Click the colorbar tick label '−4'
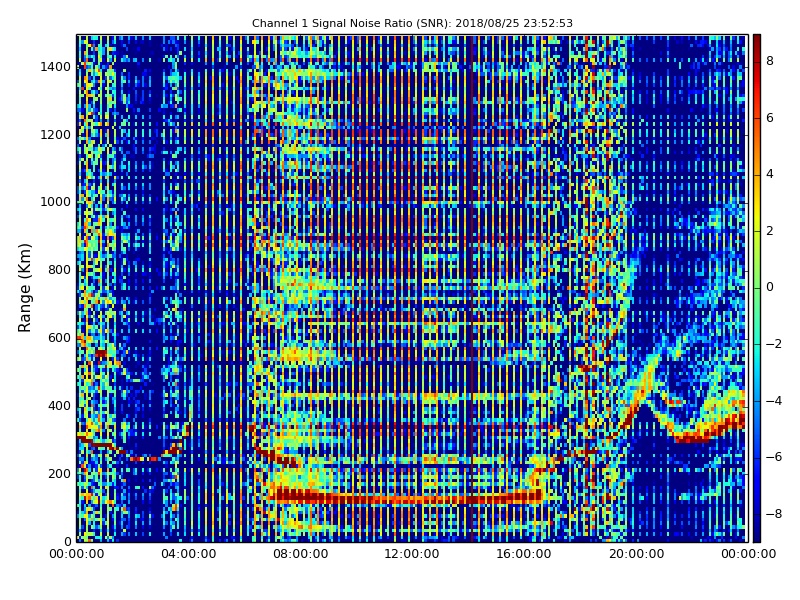Screen dimensions: 800x600 tap(774, 401)
